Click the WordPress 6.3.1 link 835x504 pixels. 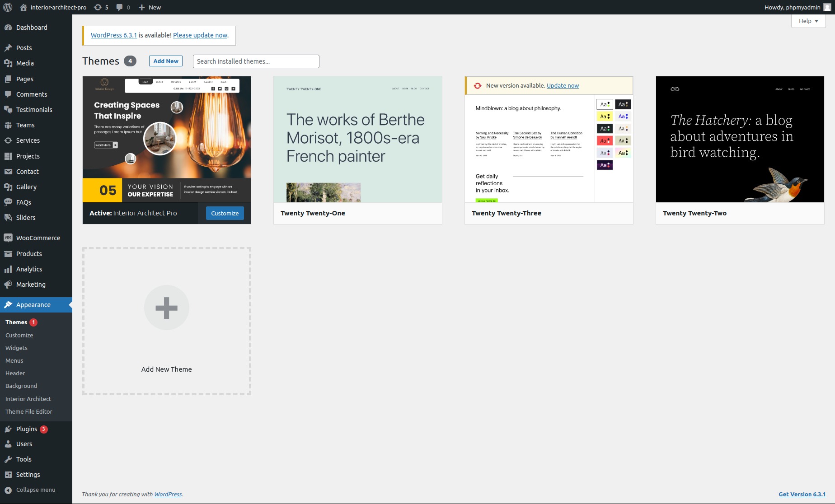[x=114, y=35]
